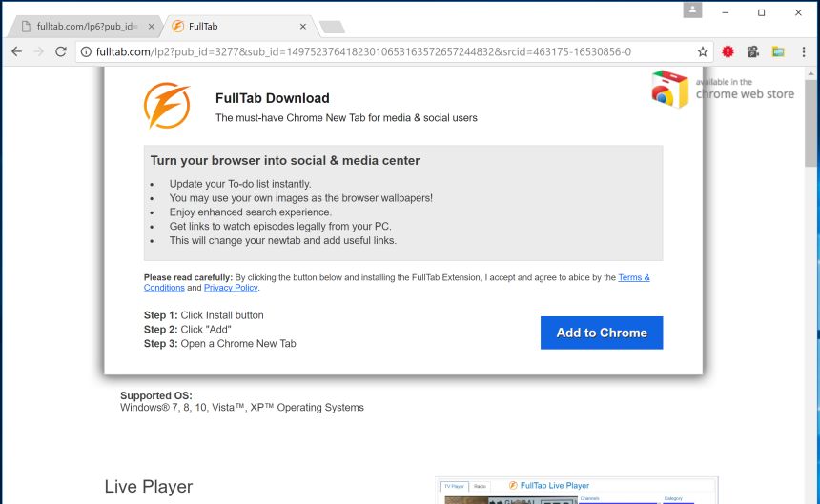Open the red extension icon

pyautogui.click(x=728, y=51)
